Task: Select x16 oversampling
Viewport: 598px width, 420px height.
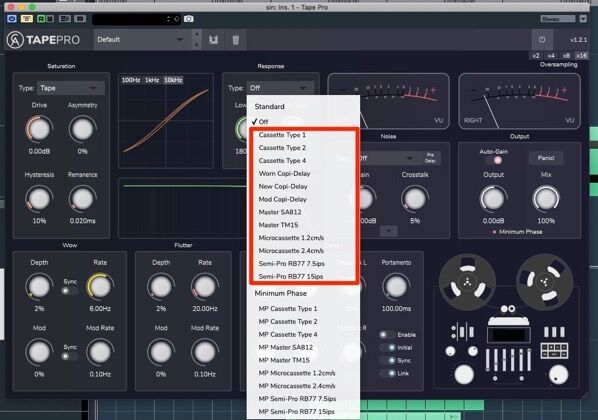Action: pyautogui.click(x=581, y=56)
